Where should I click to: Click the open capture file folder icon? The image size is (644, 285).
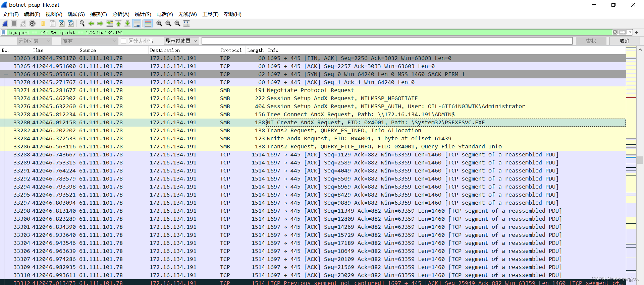43,23
